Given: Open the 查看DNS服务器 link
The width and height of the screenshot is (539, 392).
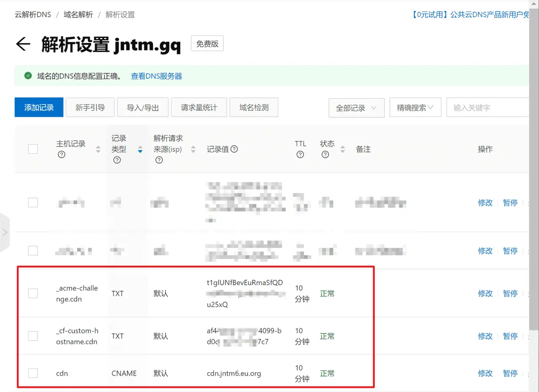Looking at the screenshot, I should pos(156,76).
